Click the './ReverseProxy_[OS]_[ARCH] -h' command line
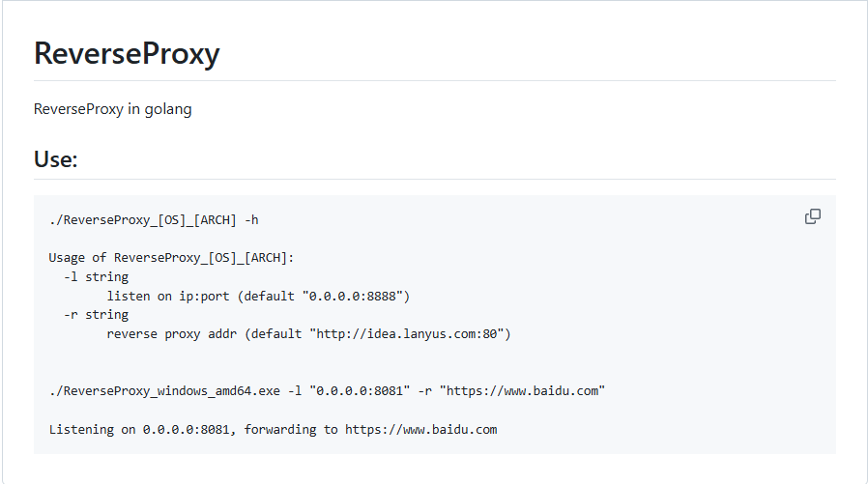Viewport: 868px width, 484px height. coord(153,220)
